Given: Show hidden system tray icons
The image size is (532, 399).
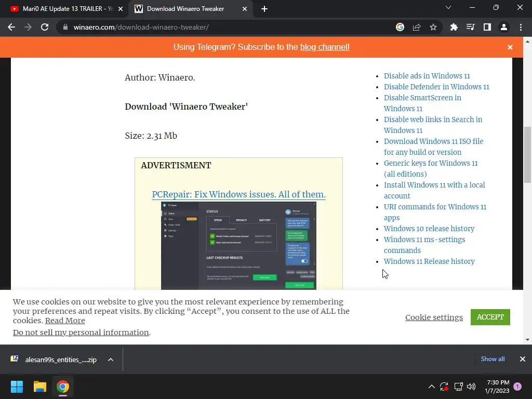Looking at the screenshot, I should [x=432, y=387].
